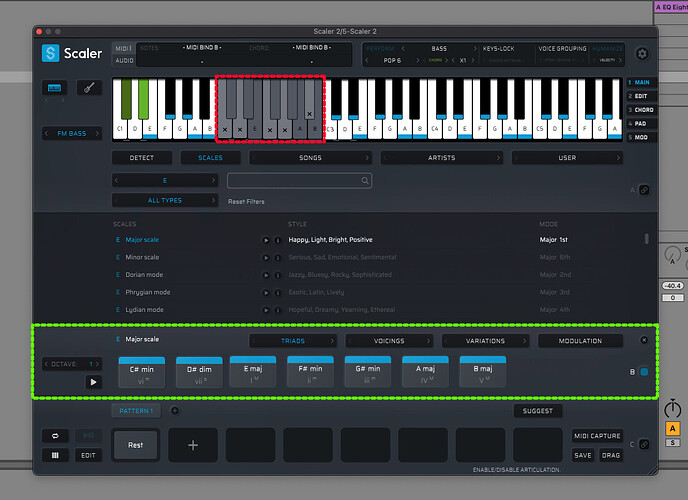Open VOICINGS dropdown
Screen dimensions: 688x500
tap(389, 341)
